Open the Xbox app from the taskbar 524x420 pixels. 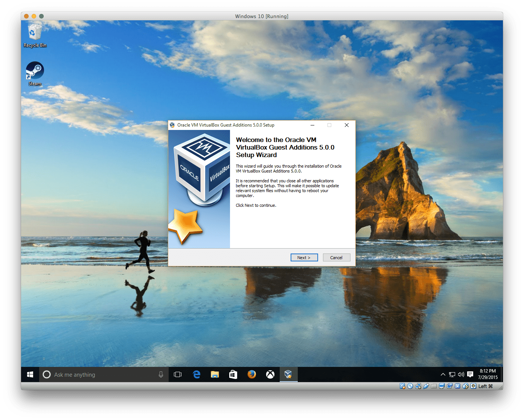click(x=270, y=374)
